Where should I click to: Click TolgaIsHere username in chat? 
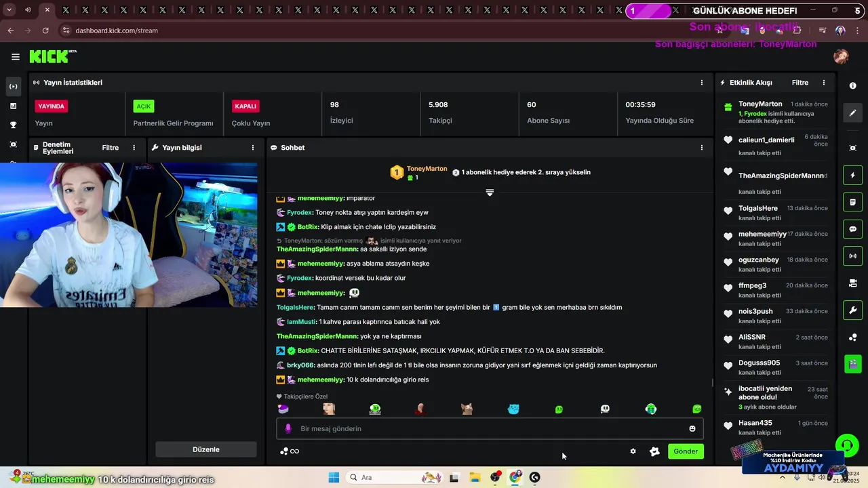click(295, 307)
